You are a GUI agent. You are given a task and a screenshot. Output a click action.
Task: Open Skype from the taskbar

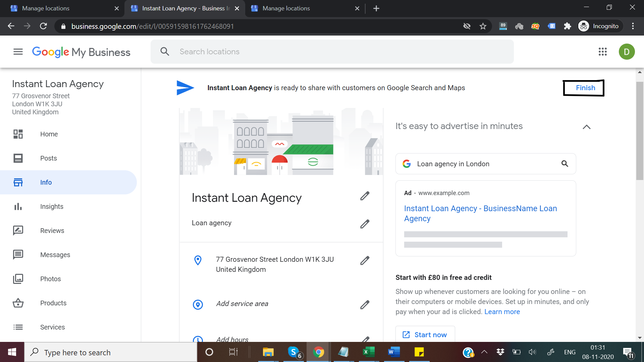[x=295, y=352]
